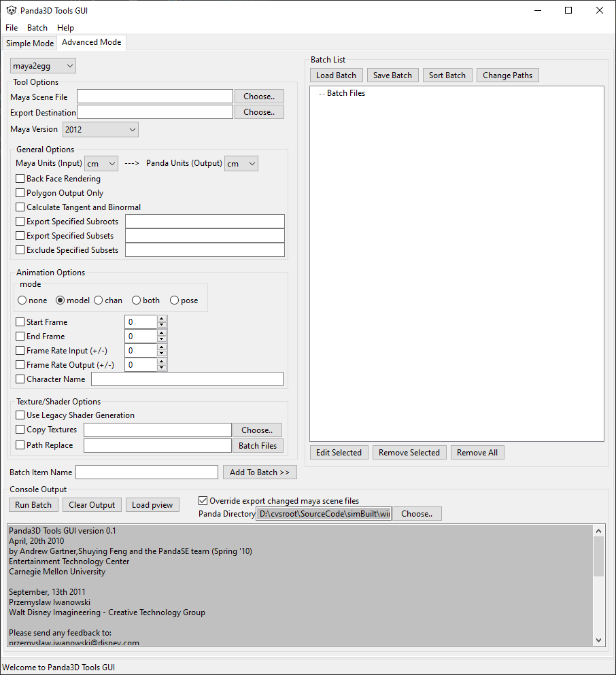The image size is (616, 675).
Task: Click the Export Specified Subsets text field
Action: point(205,235)
